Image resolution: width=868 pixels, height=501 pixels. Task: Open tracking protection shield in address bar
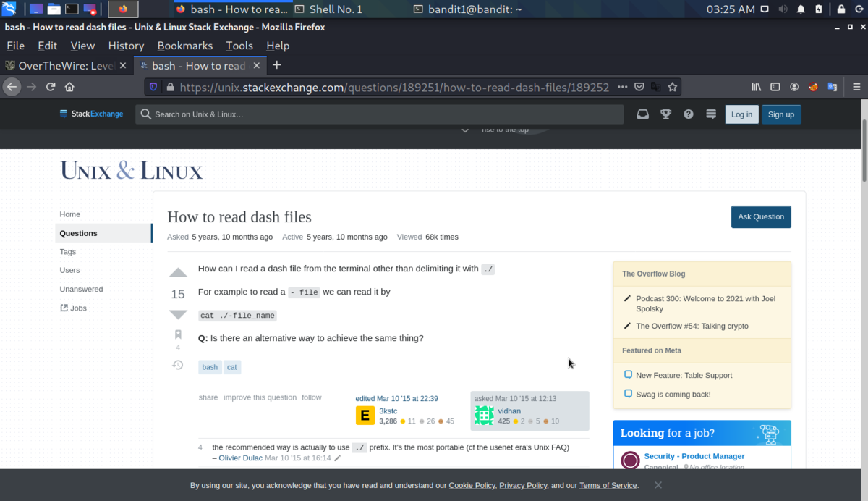[x=153, y=87]
